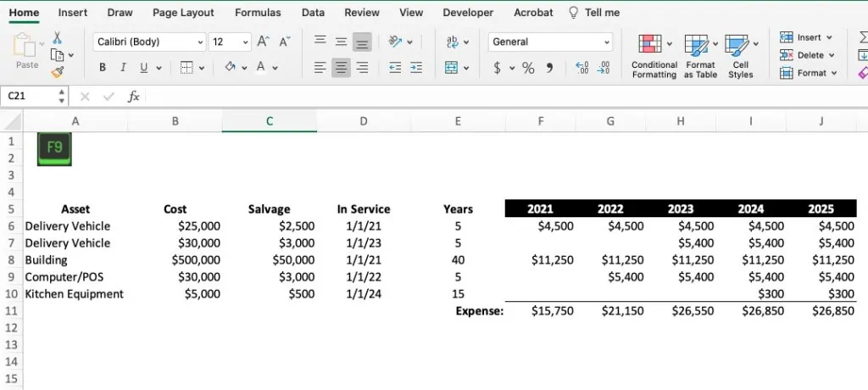Align text right

(x=362, y=68)
